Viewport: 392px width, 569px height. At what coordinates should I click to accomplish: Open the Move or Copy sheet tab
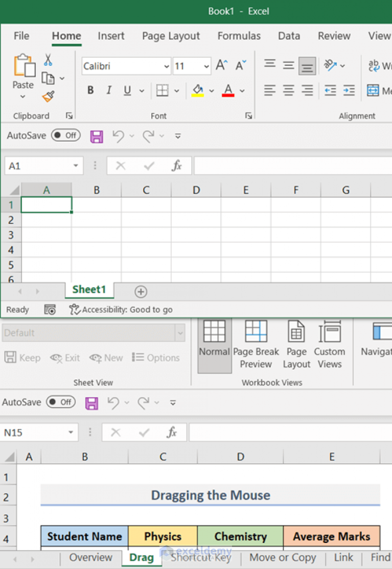283,557
